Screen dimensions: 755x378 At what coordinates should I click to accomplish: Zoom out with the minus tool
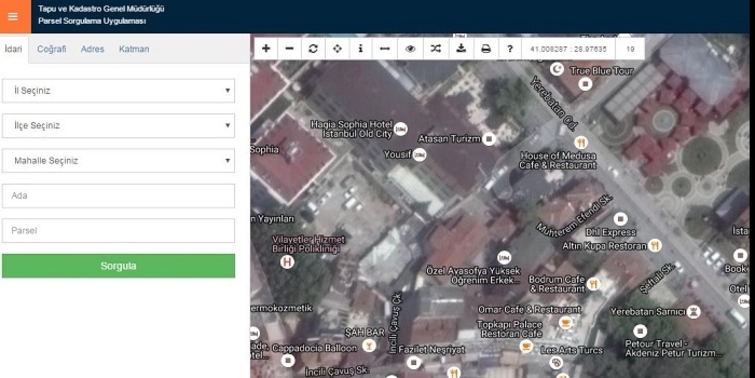click(x=289, y=49)
